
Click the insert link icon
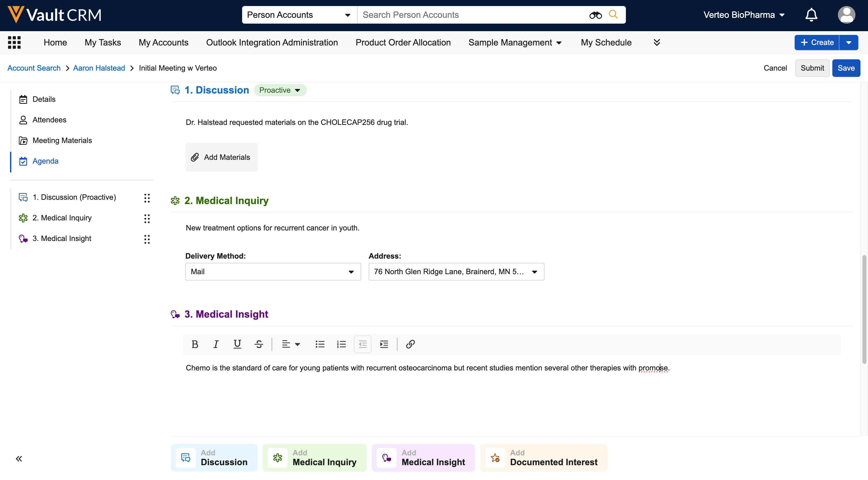tap(410, 344)
